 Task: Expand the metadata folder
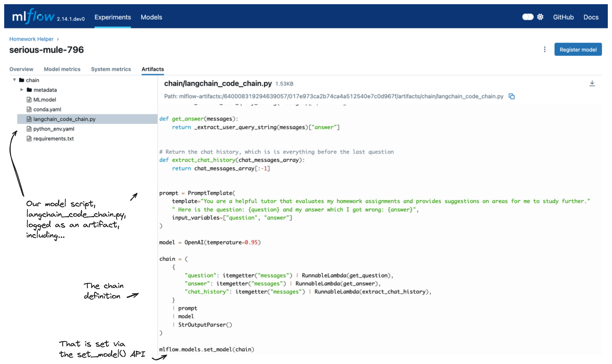[22, 90]
